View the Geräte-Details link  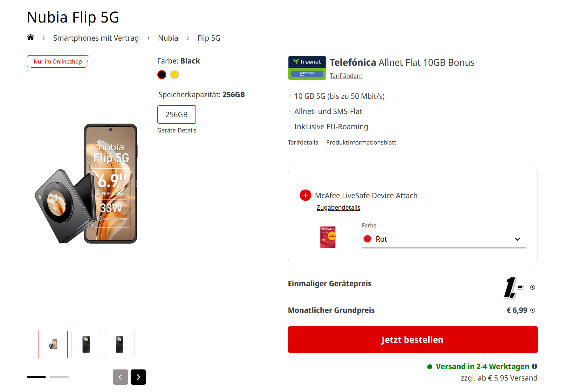pos(177,130)
